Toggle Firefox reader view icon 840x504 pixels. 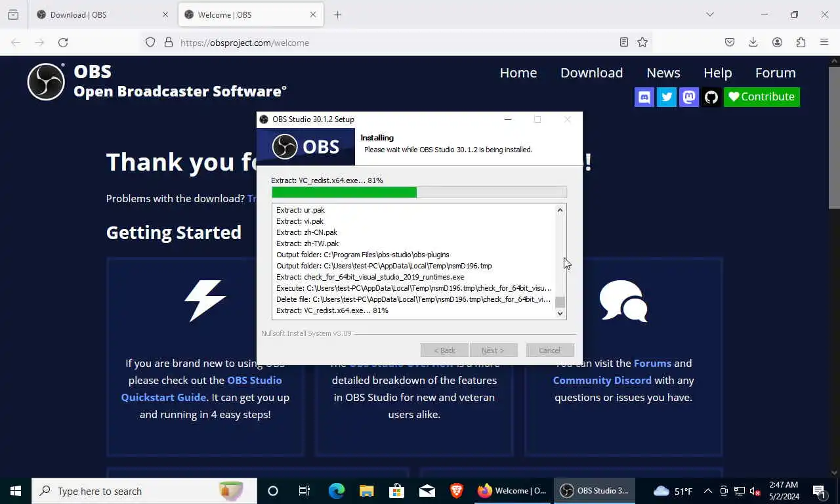[x=624, y=43]
